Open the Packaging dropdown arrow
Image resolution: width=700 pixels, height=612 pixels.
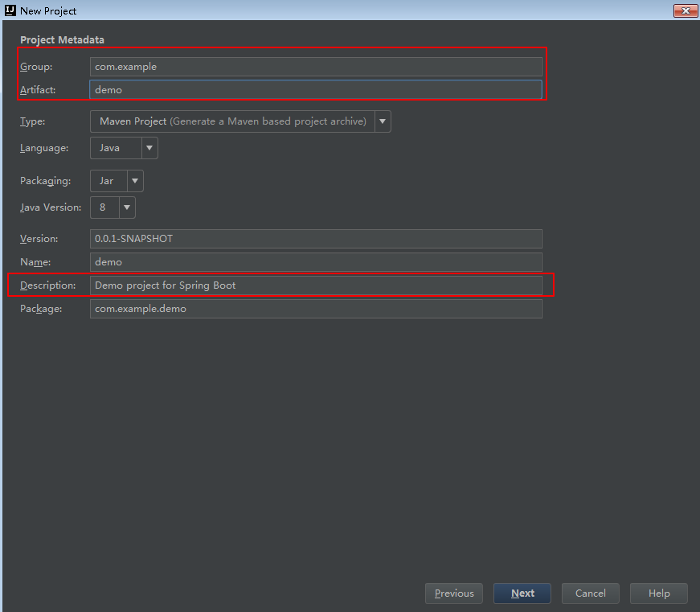click(135, 181)
